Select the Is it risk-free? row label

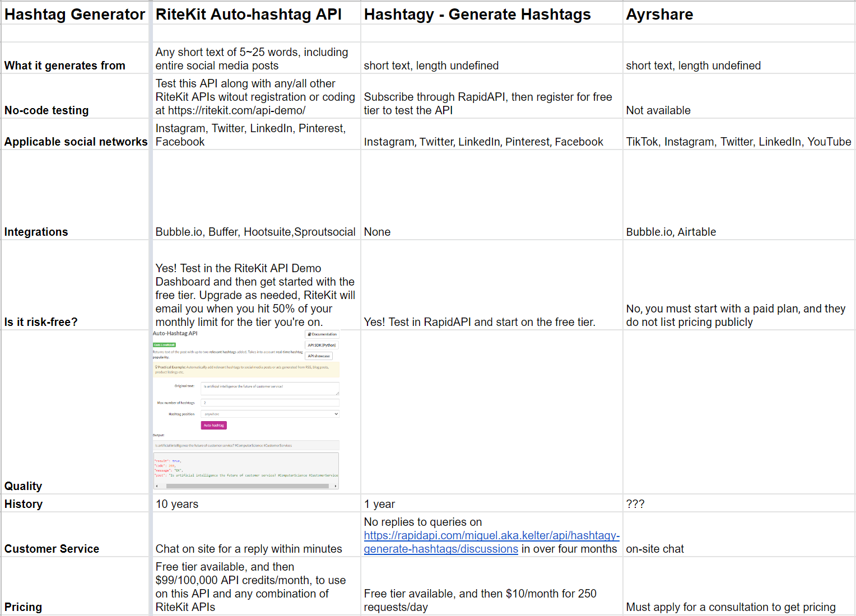click(75, 285)
